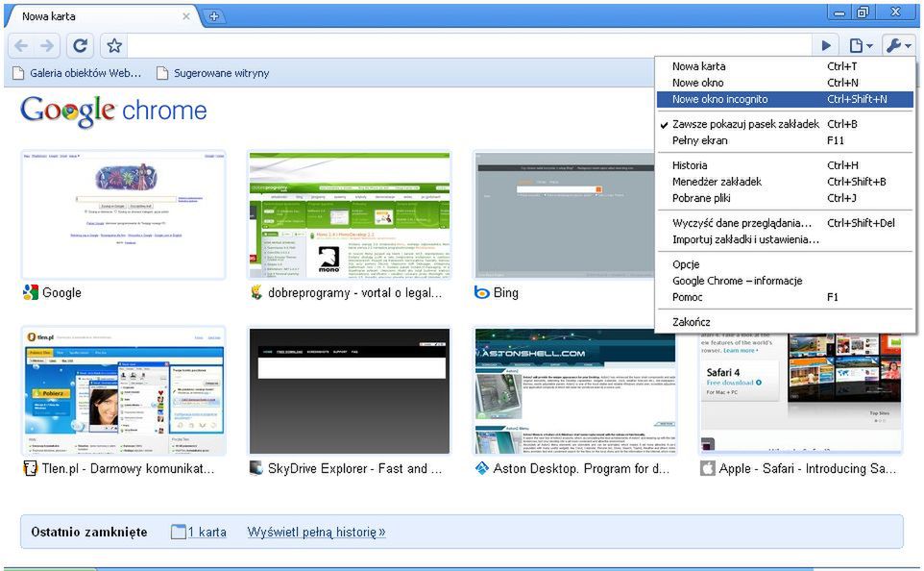924x571 pixels.
Task: Restore down the browser window
Action: 863,12
